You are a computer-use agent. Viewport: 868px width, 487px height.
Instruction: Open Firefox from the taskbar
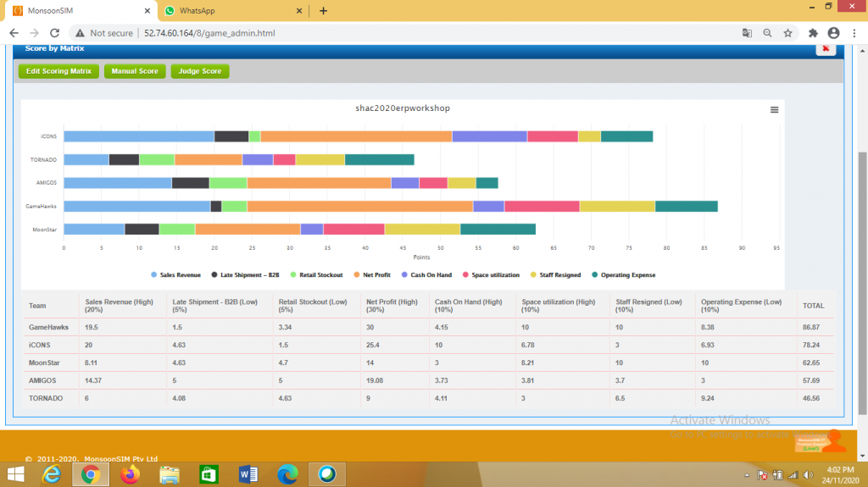point(129,474)
